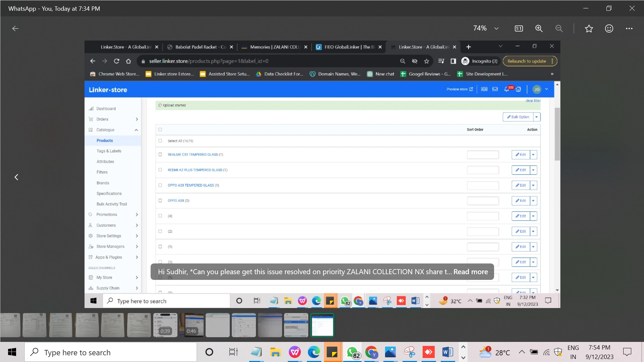The width and height of the screenshot is (644, 362).
Task: Open Microsoft Word from the Windows taskbar
Action: point(448,352)
